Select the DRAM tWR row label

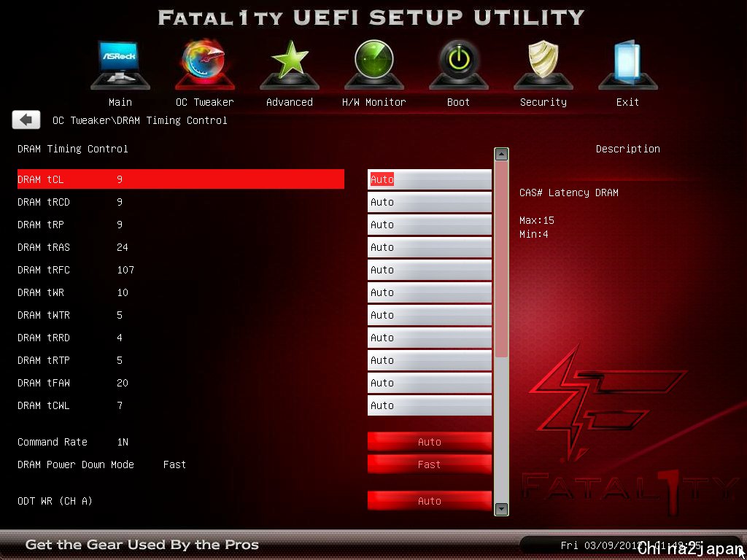click(x=41, y=292)
